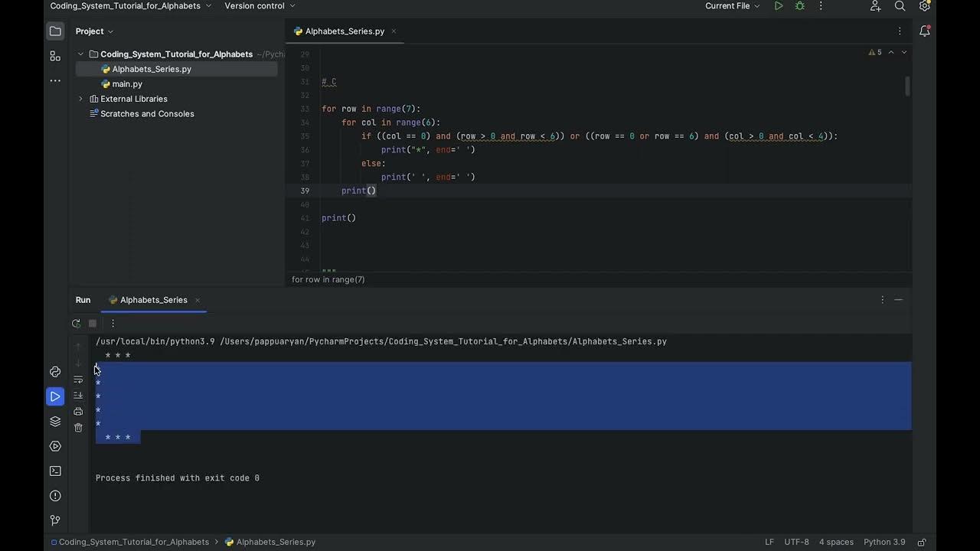Click breadcrumb 'for row in range(7)'
Viewport: 980px width, 551px height.
point(328,279)
